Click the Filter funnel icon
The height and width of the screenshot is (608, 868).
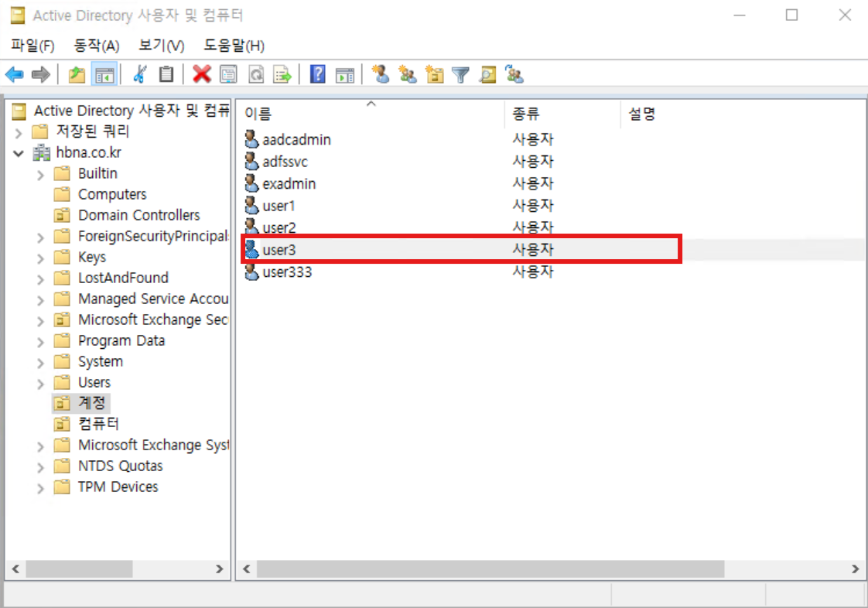click(460, 74)
